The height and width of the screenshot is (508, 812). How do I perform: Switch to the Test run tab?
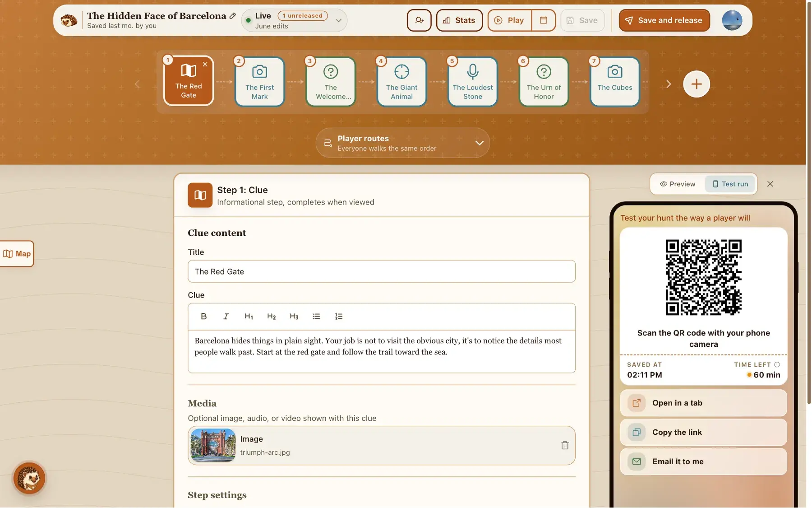click(x=730, y=184)
